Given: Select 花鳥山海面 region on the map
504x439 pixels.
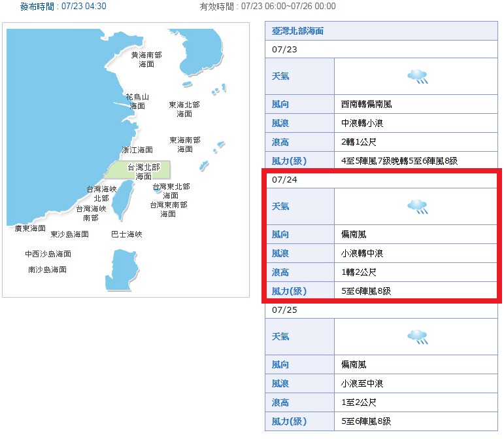Looking at the screenshot, I should (137, 101).
